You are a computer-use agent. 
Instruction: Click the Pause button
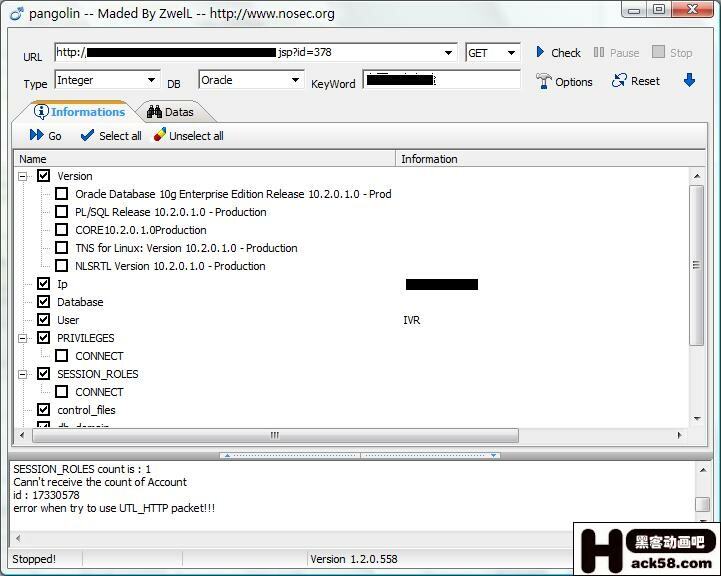616,52
